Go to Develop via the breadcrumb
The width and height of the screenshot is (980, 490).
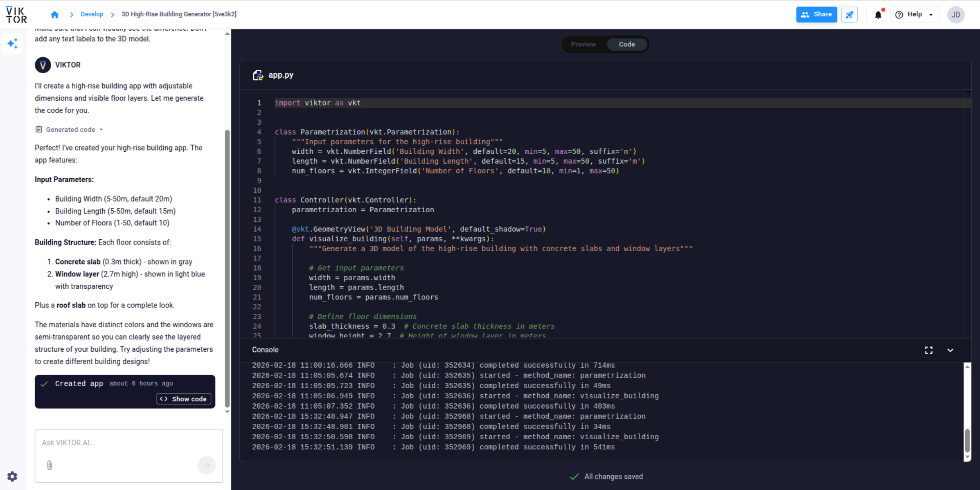click(92, 14)
